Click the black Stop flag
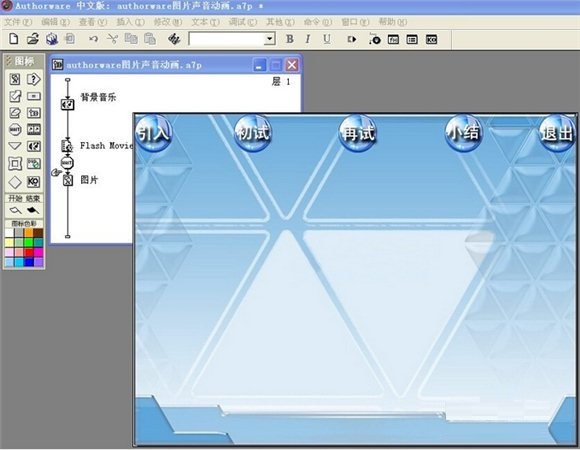This screenshot has width=580, height=450. click(x=33, y=210)
